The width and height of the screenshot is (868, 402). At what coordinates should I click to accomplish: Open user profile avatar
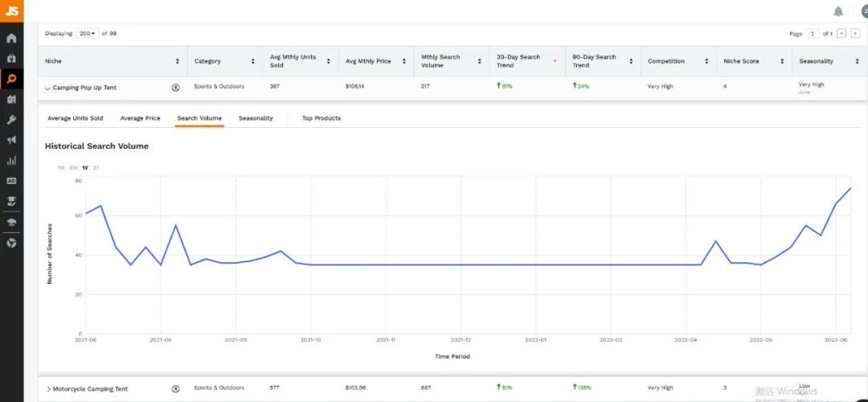click(x=864, y=11)
